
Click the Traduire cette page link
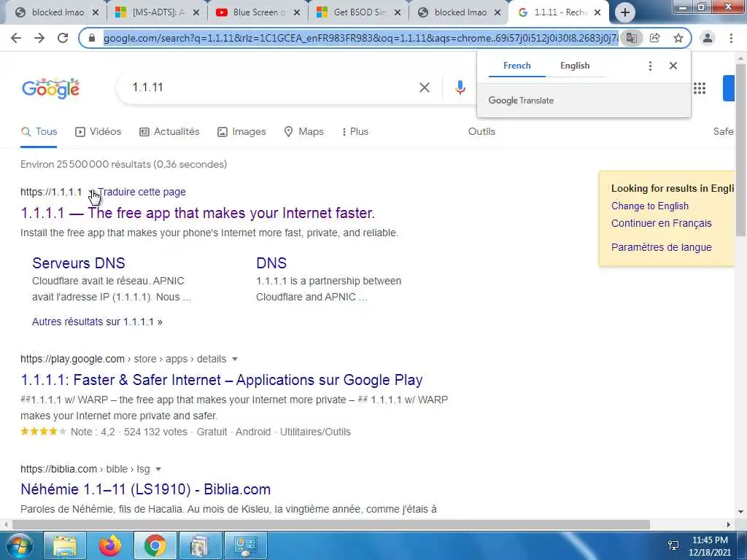tap(142, 192)
